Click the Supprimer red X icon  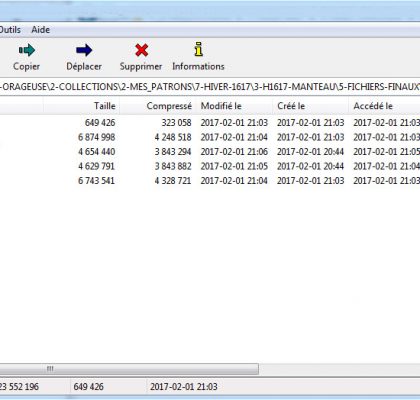(x=142, y=50)
